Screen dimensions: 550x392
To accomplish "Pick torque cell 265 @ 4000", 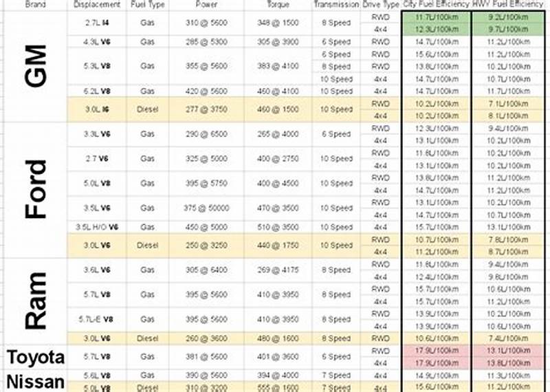I will point(278,134).
